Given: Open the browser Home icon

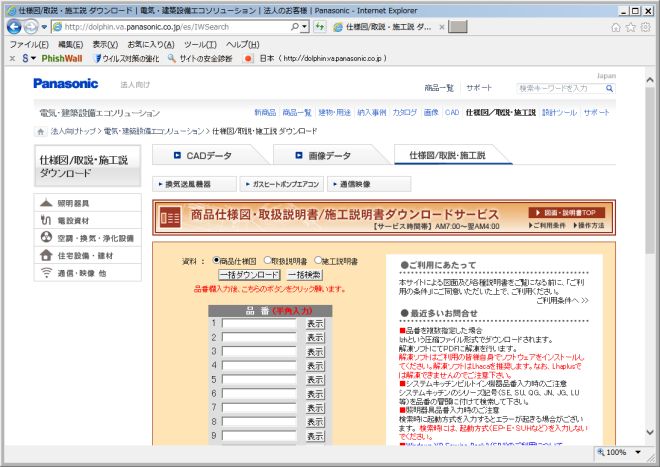Looking at the screenshot, I should coord(616,27).
